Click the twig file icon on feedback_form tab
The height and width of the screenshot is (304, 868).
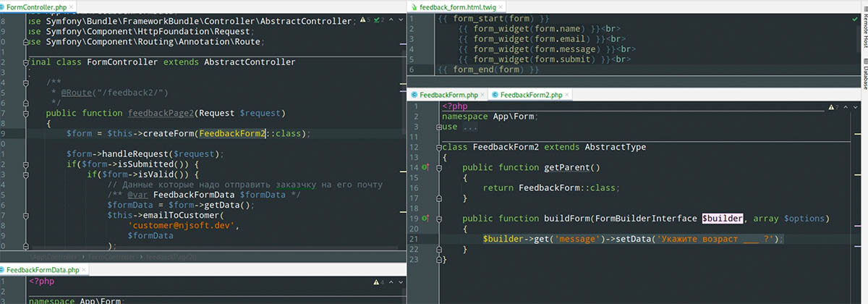point(413,7)
